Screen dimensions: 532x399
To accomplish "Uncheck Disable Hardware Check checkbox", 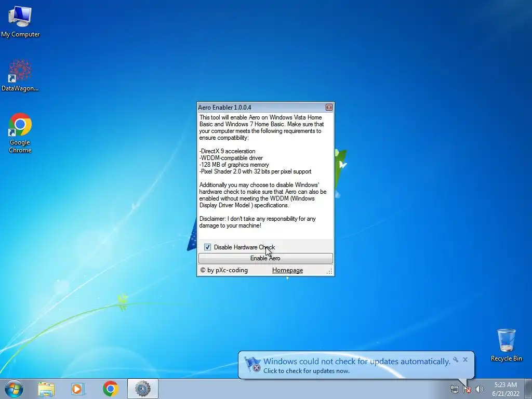I will pos(207,247).
